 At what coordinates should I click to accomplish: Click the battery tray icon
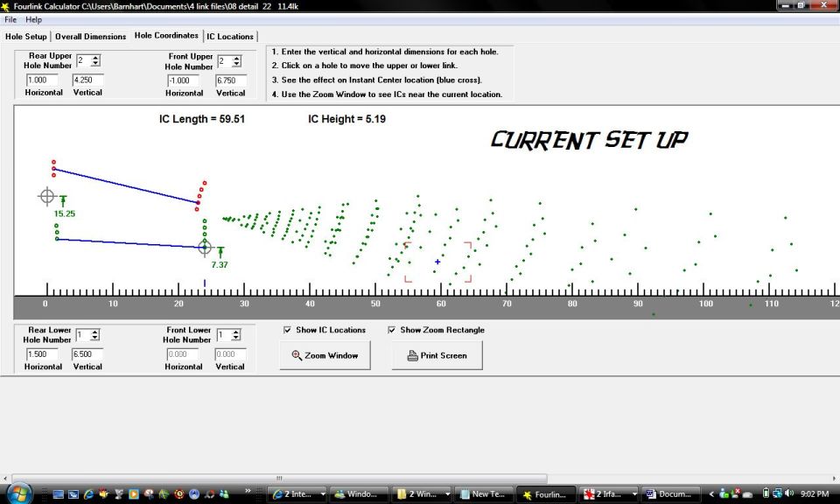[766, 493]
